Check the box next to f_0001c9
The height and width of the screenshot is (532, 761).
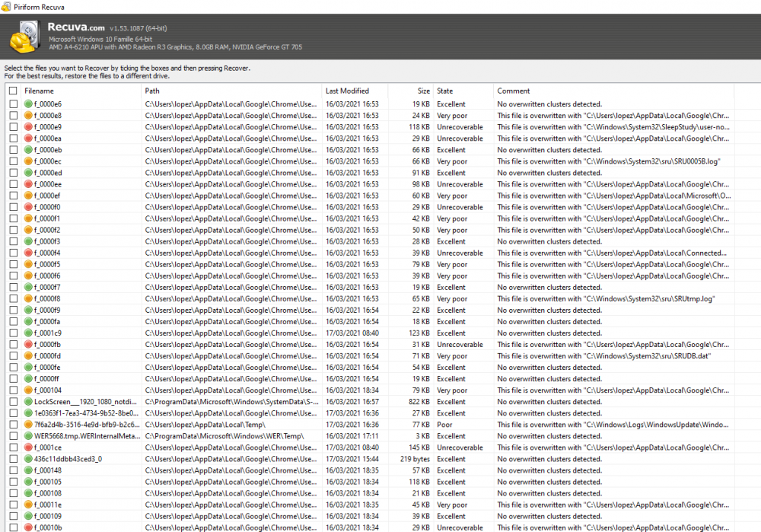pyautogui.click(x=13, y=333)
